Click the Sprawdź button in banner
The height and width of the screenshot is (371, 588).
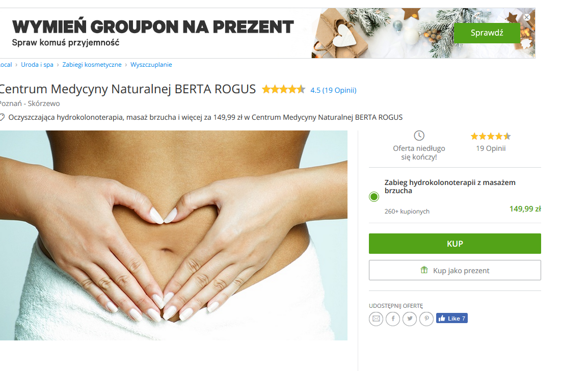click(487, 33)
